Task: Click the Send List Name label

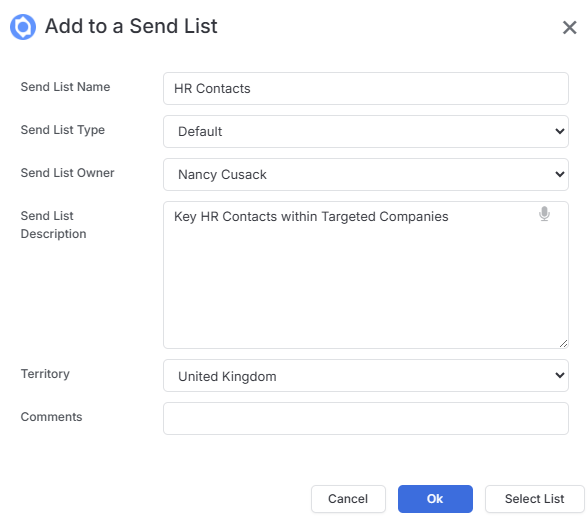Action: click(x=65, y=87)
